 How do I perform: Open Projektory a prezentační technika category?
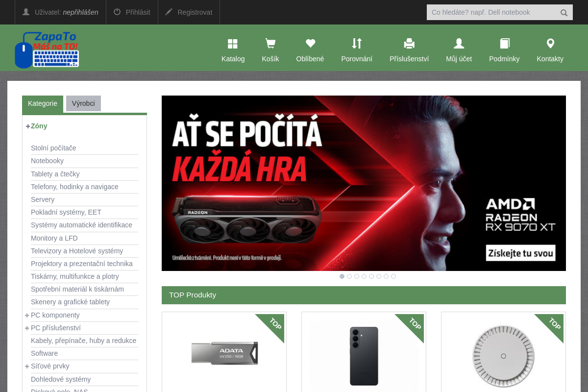coord(82,264)
